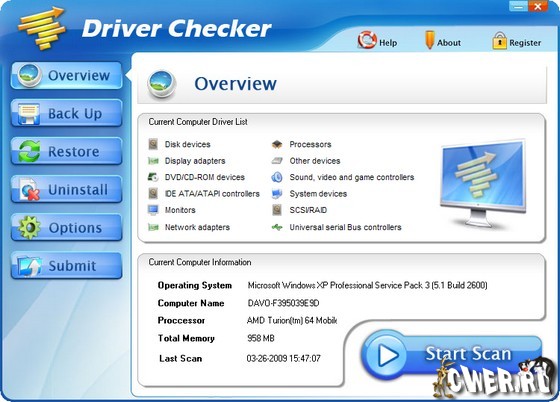Click the monitor illustration thumbnail
The height and width of the screenshot is (402, 560).
coord(483,184)
